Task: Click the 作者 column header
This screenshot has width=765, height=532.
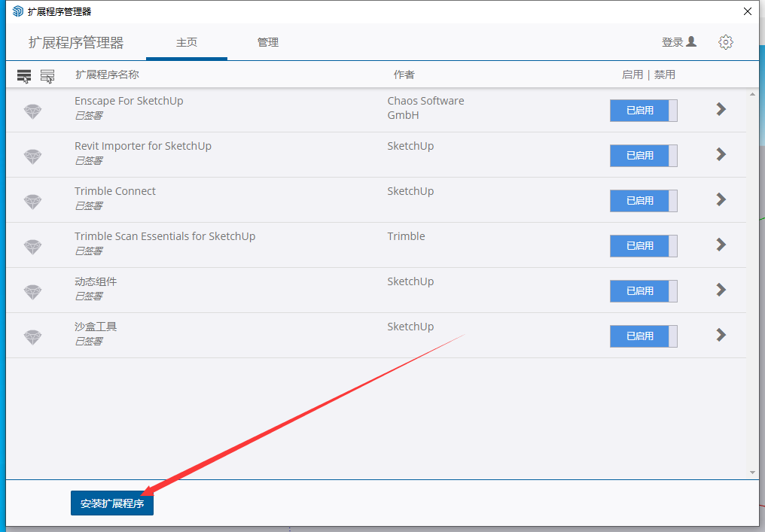Action: [x=404, y=74]
